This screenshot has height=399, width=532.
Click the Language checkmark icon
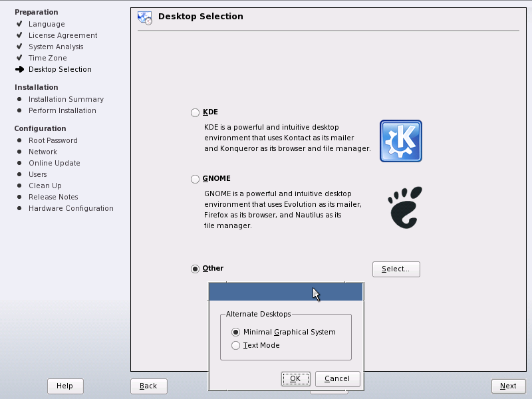pyautogui.click(x=19, y=24)
